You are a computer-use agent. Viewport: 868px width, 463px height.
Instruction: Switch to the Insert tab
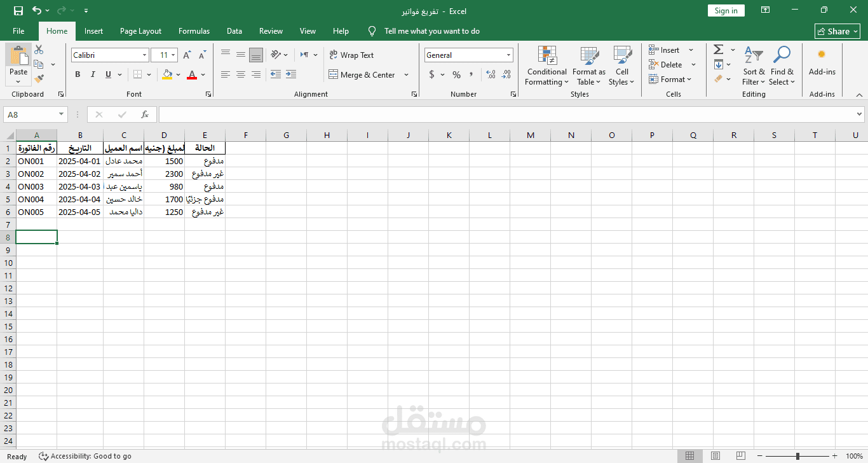pyautogui.click(x=93, y=31)
